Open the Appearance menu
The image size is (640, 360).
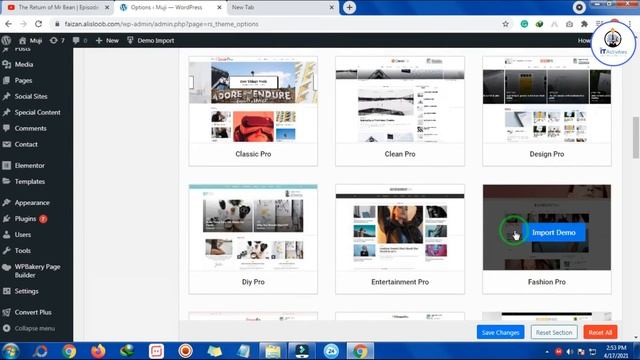point(32,202)
